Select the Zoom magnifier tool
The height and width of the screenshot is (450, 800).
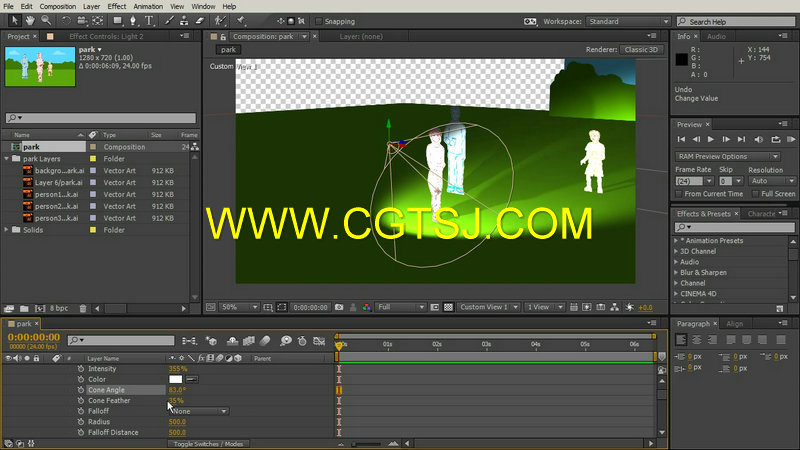(x=46, y=21)
